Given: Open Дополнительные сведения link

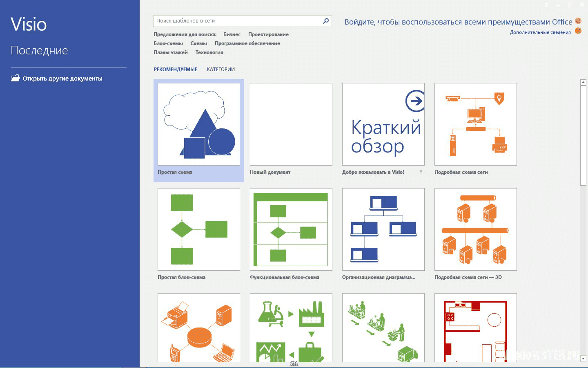Looking at the screenshot, I should click(x=540, y=32).
